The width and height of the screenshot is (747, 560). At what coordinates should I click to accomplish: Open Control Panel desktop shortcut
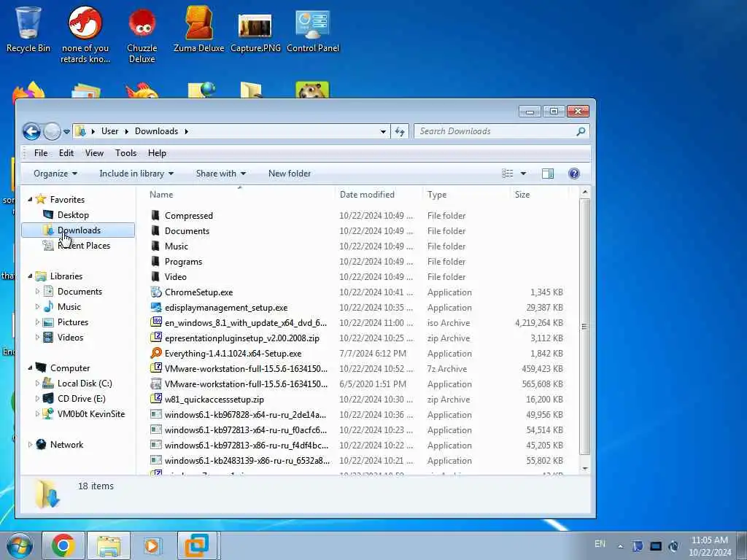(x=312, y=31)
